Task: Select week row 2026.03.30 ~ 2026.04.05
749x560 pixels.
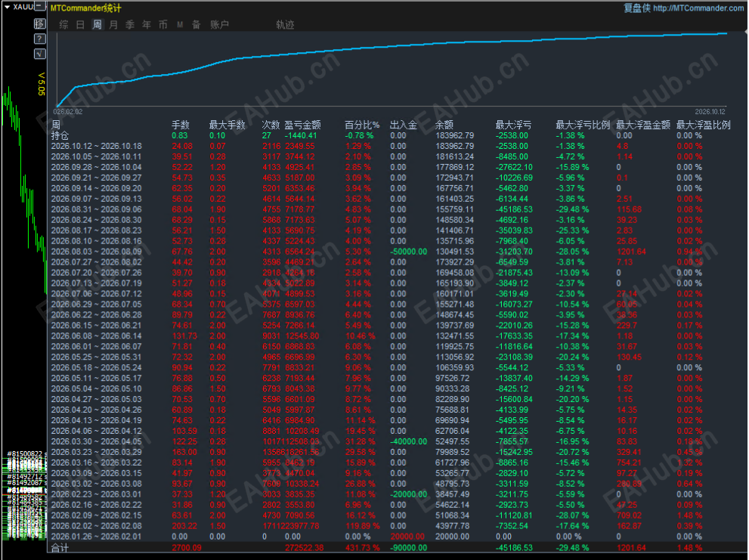Action: click(x=97, y=441)
